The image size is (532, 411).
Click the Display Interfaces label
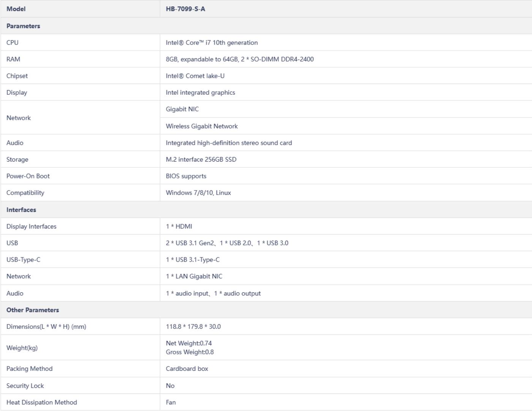31,227
